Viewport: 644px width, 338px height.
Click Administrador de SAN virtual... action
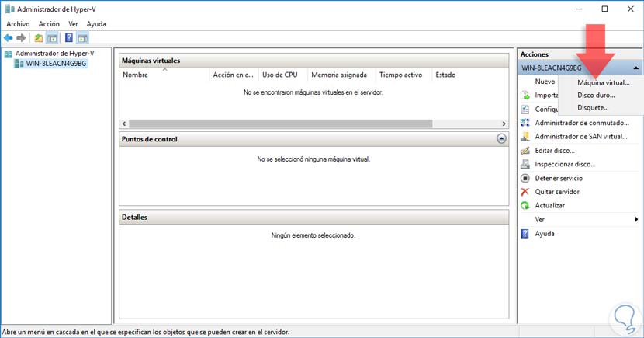coord(581,137)
